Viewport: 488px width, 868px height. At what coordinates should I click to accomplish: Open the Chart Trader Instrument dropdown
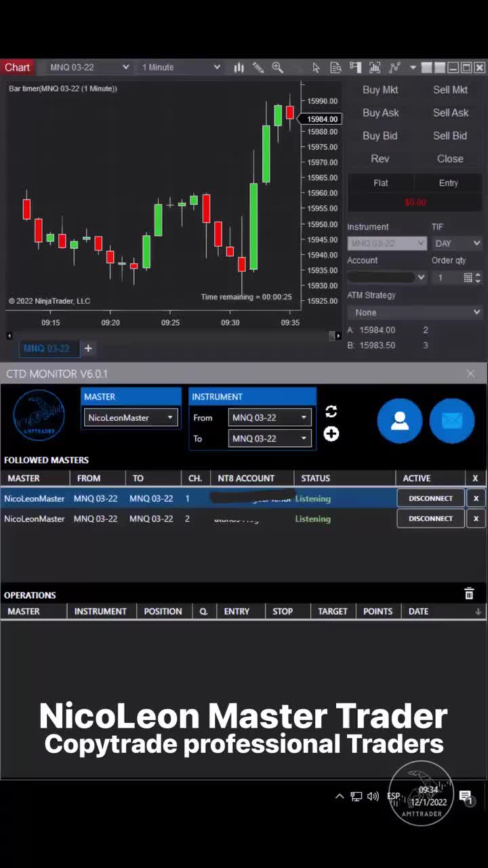pos(387,243)
